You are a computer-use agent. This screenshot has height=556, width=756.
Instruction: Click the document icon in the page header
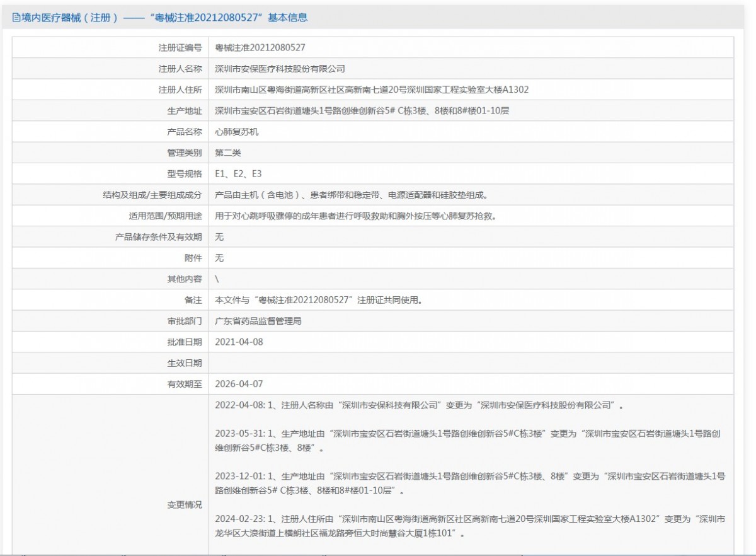(x=16, y=18)
